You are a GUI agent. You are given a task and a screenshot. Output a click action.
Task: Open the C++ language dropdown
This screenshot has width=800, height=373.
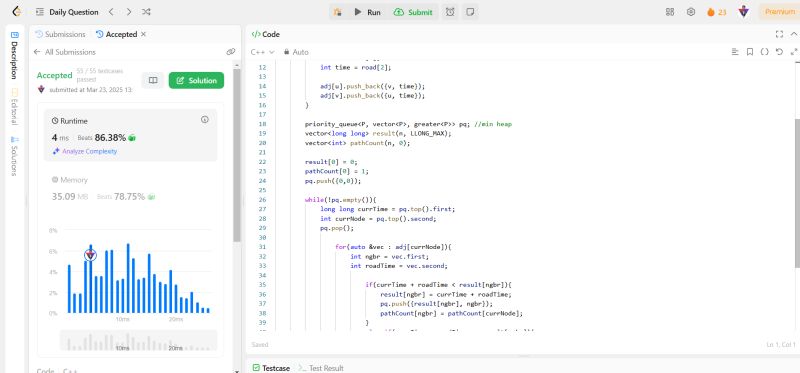pos(262,52)
